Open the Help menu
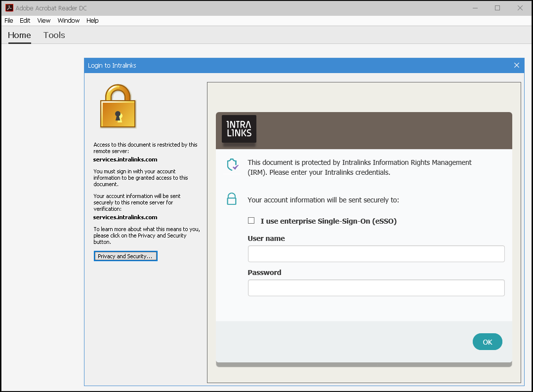This screenshot has width=533, height=392. pos(92,20)
